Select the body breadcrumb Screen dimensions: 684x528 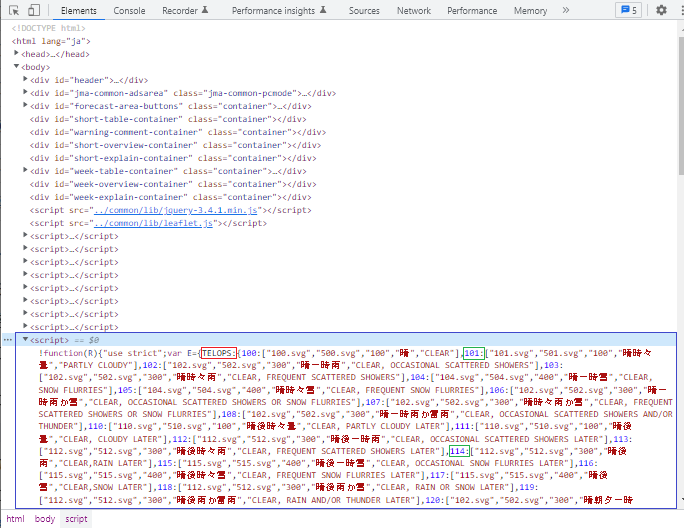(x=45, y=519)
